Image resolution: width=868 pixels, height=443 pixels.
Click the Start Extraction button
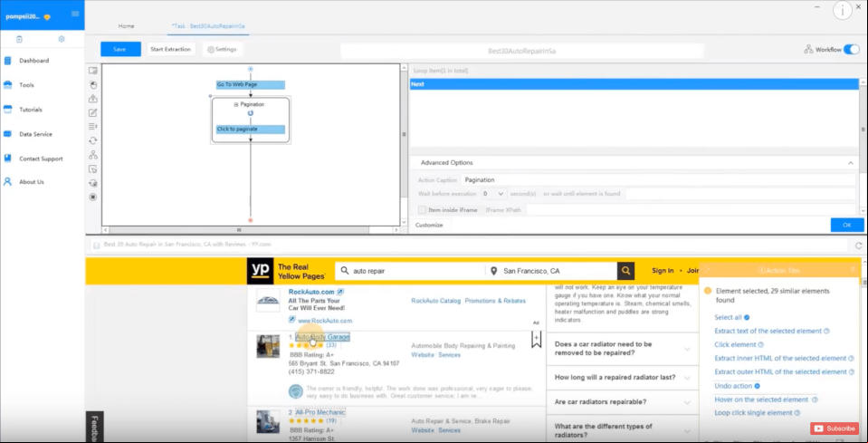click(x=170, y=49)
